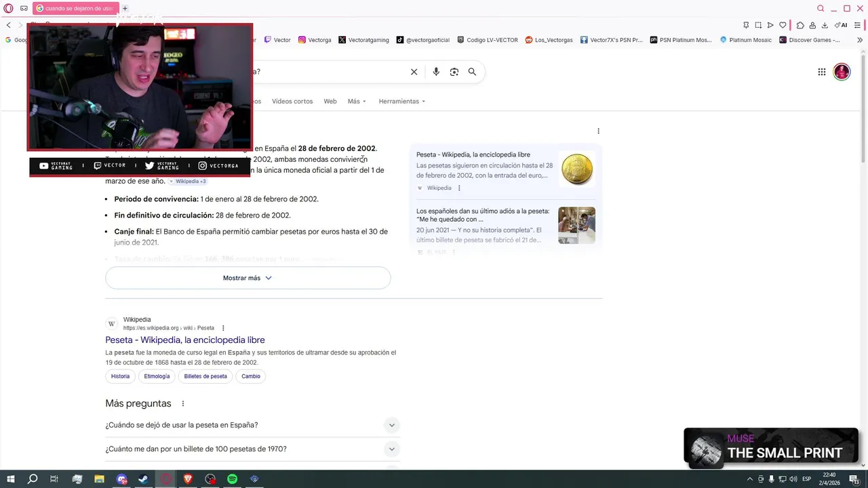Open File Explorer from the taskbar
Image resolution: width=868 pixels, height=488 pixels.
[100, 479]
